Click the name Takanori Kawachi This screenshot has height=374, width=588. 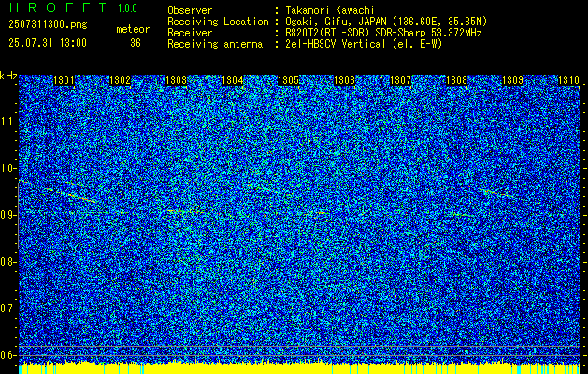330,10
